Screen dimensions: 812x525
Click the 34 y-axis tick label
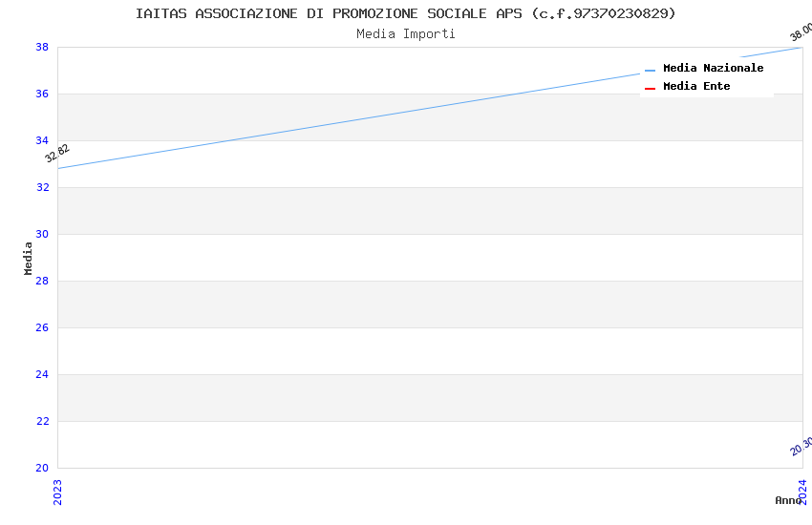[42, 140]
